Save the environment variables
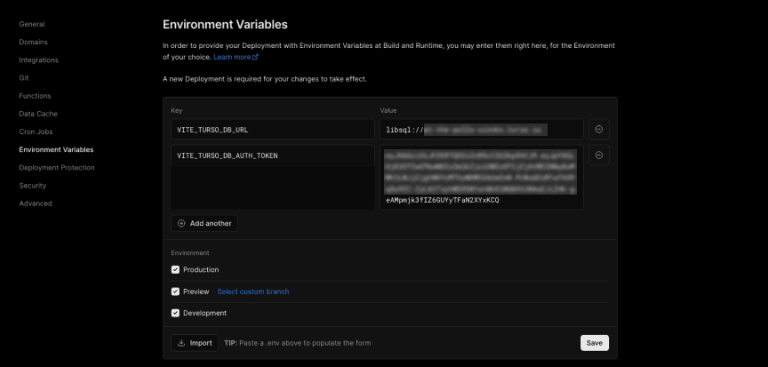768x367 pixels. [595, 343]
